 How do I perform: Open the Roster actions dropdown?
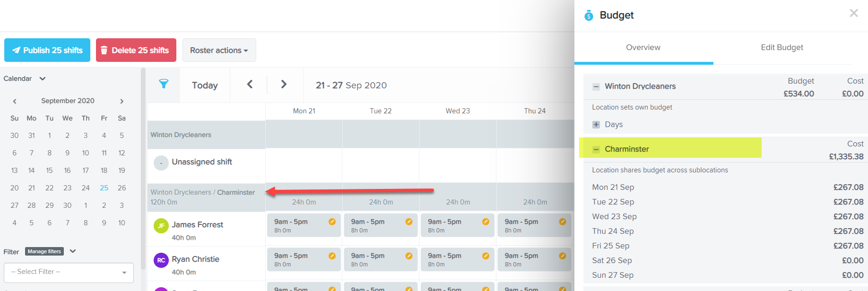coord(219,50)
